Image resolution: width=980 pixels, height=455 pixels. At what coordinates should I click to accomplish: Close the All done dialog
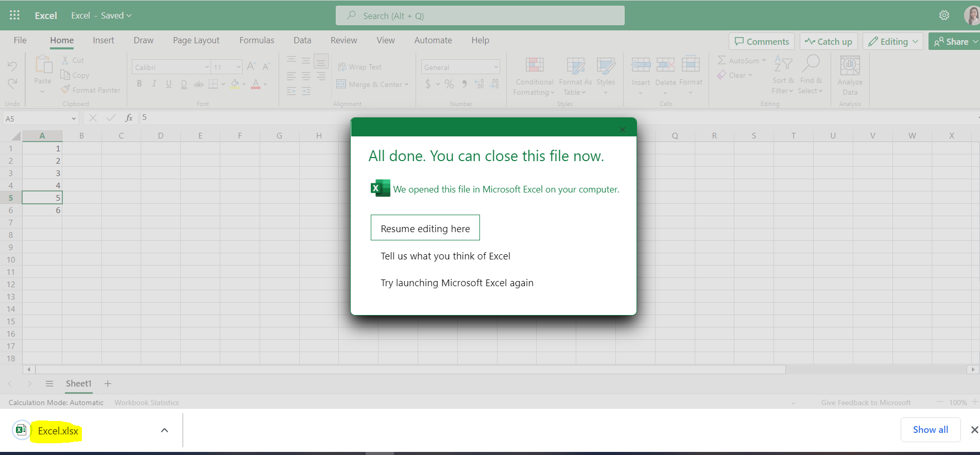point(623,130)
